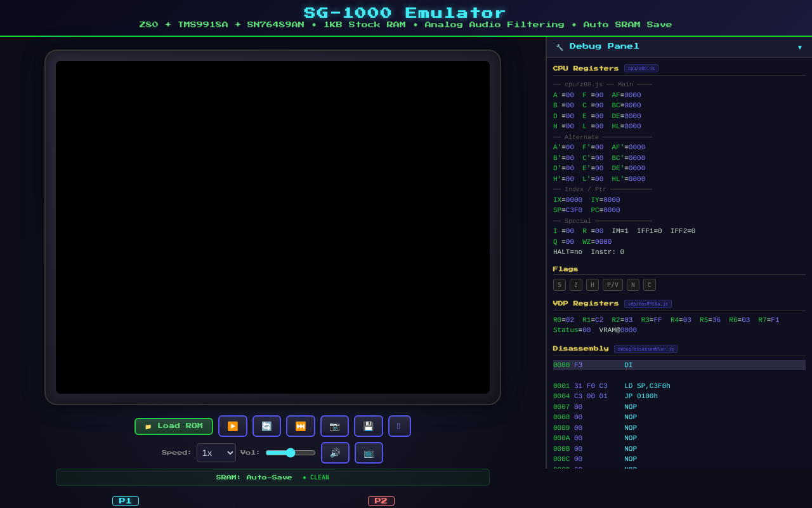Click the vdp/tms9918a.js source tag

click(648, 304)
